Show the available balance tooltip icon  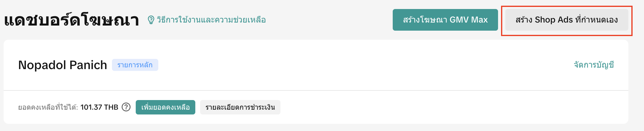[x=126, y=107]
